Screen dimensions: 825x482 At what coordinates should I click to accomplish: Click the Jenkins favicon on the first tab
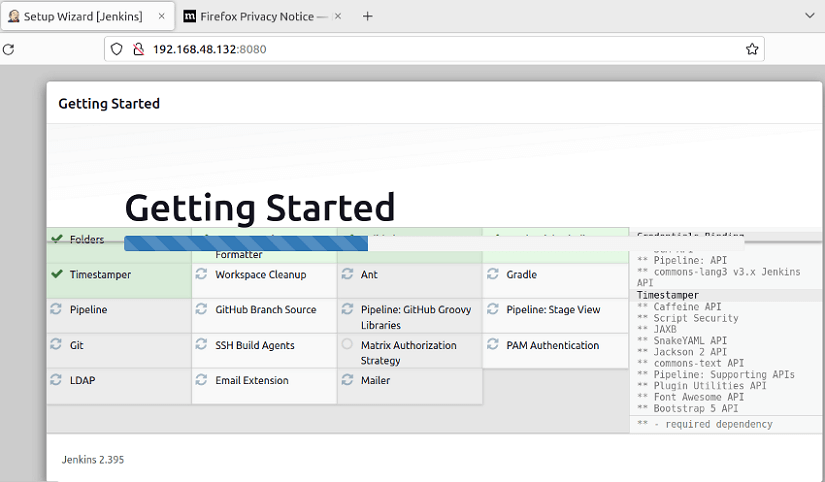pos(14,16)
